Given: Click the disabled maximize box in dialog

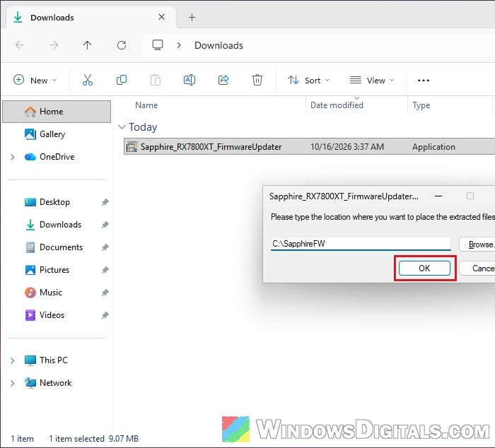Looking at the screenshot, I should (470, 196).
